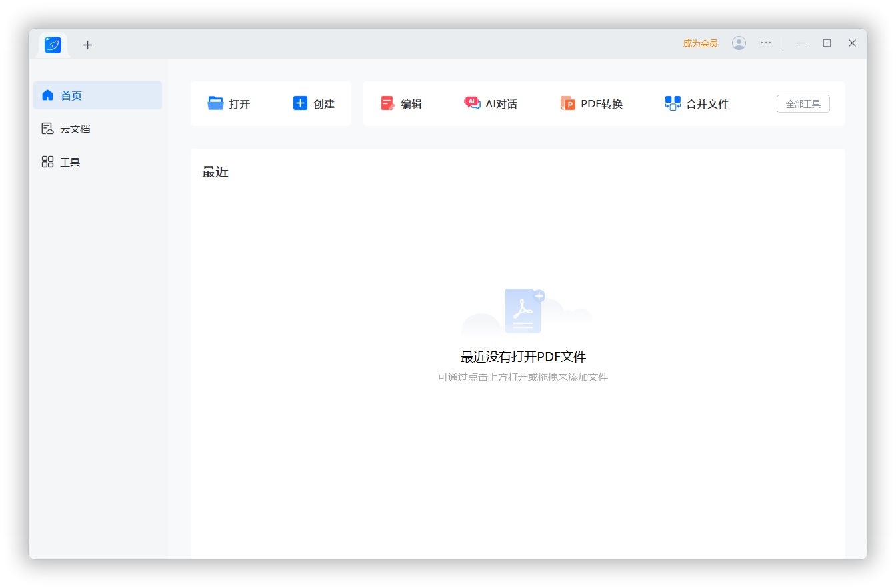Maximize the window
896x588 pixels.
point(827,43)
